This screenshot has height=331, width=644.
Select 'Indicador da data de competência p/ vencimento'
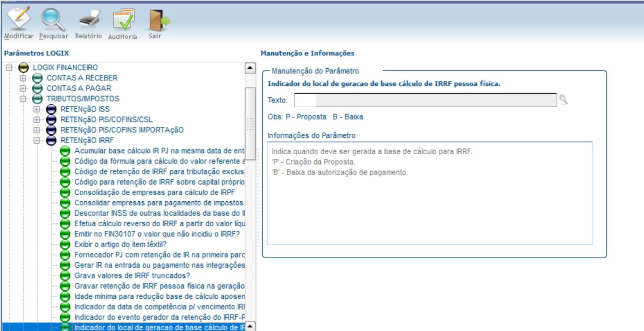point(159,307)
